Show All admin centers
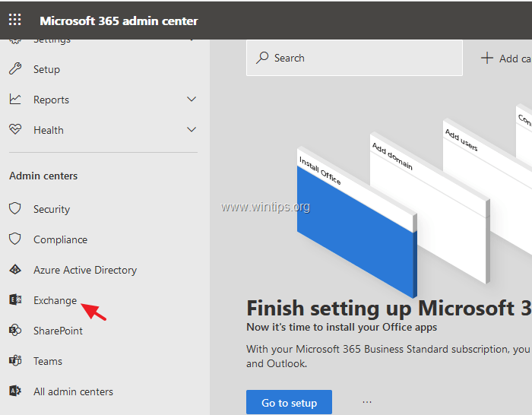The width and height of the screenshot is (532, 415). point(73,391)
